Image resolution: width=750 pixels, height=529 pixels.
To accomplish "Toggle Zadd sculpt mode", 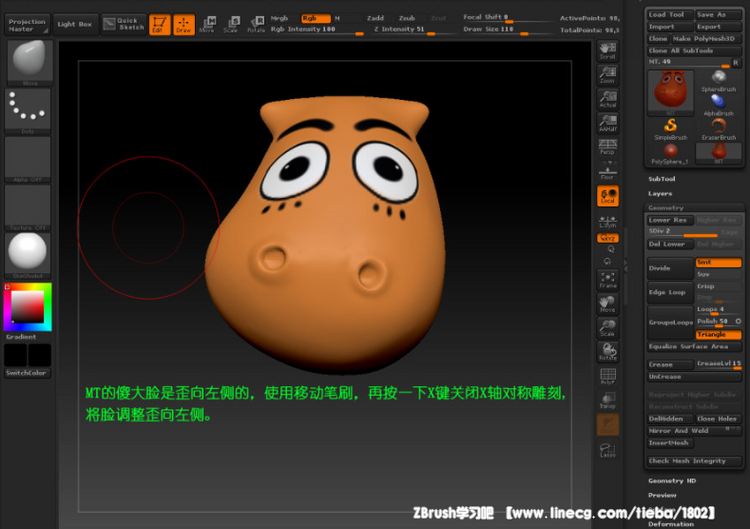I will (x=375, y=18).
